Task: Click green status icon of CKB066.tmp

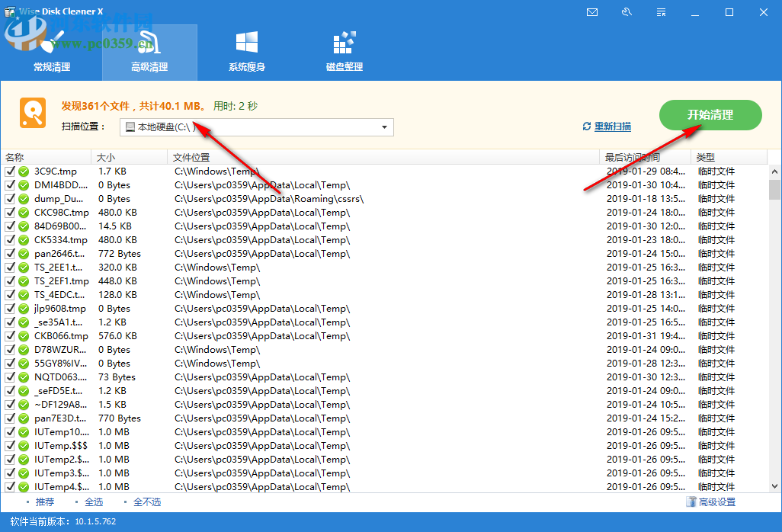Action: point(24,336)
